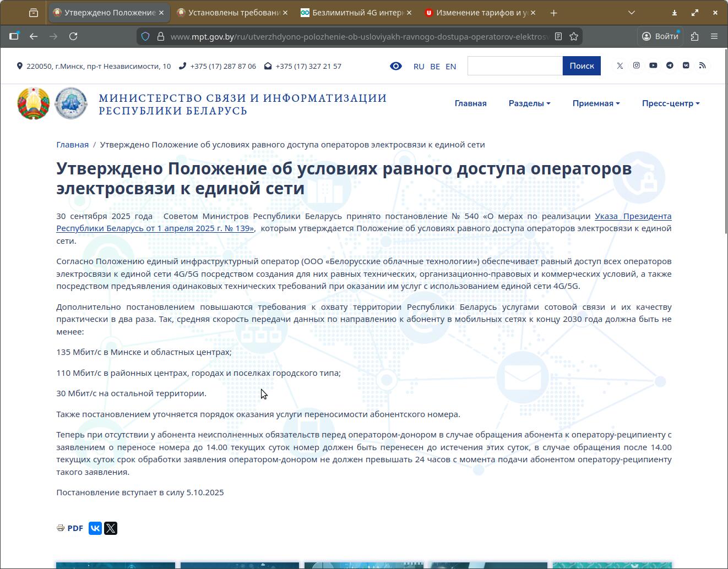Go back to the previous page
Screen dimensions: 728x569
coord(34,36)
